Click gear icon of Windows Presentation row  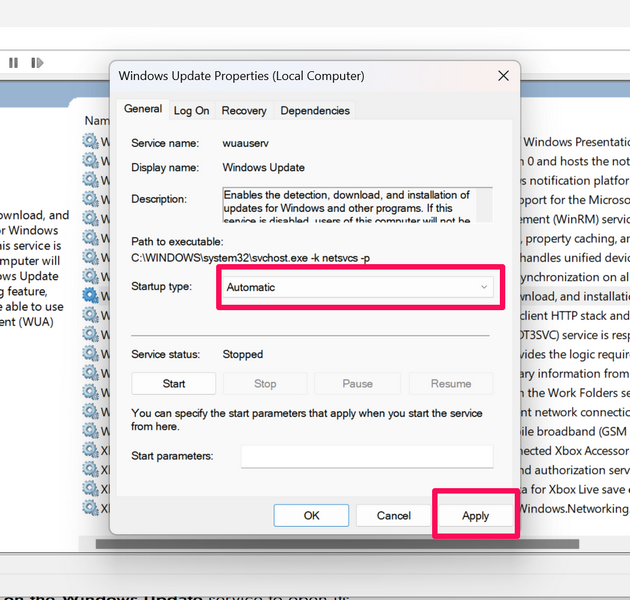click(x=90, y=141)
